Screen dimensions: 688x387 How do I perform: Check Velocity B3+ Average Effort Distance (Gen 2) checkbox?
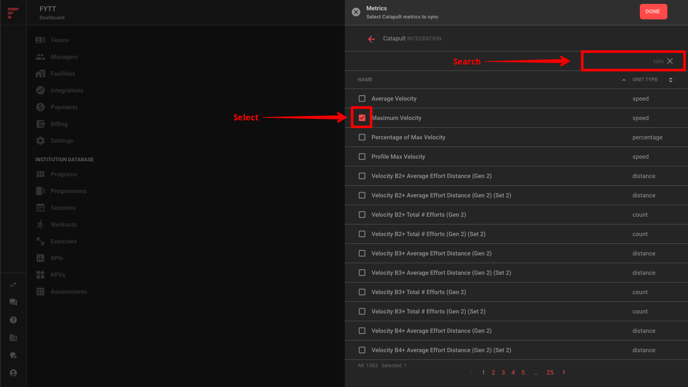tap(362, 253)
